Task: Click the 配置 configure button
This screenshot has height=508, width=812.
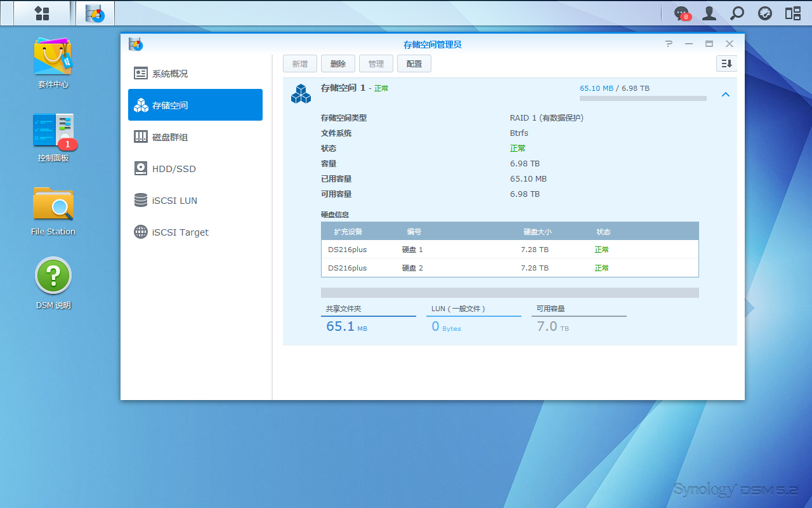Action: click(x=414, y=63)
